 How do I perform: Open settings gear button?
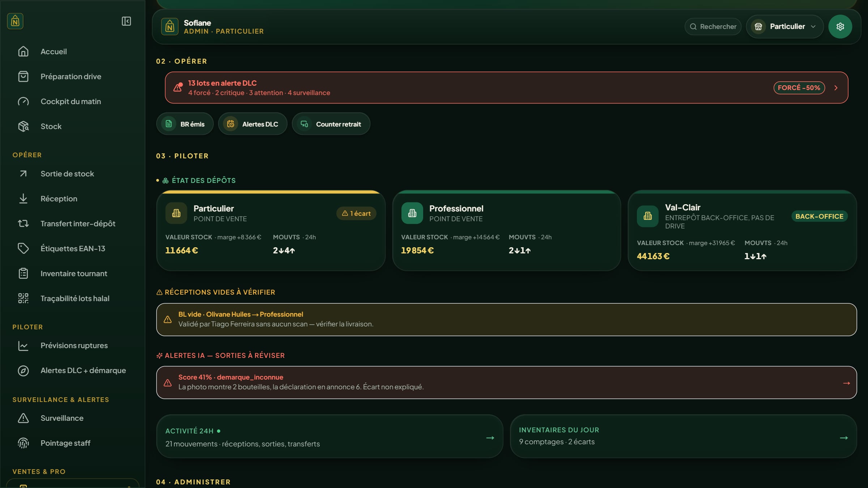840,26
